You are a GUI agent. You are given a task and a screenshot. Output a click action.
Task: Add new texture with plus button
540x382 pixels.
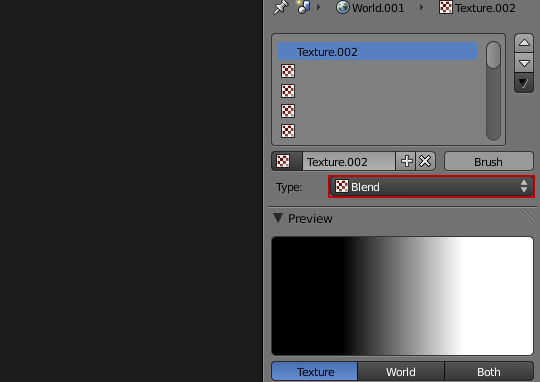[x=406, y=161]
